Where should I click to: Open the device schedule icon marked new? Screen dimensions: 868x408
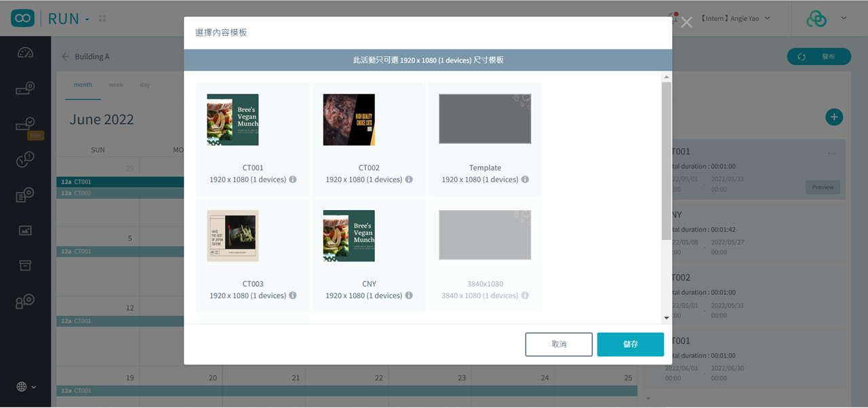[25, 124]
